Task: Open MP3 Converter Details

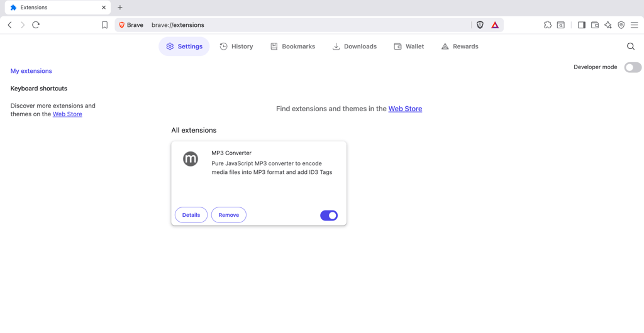Action: [191, 215]
